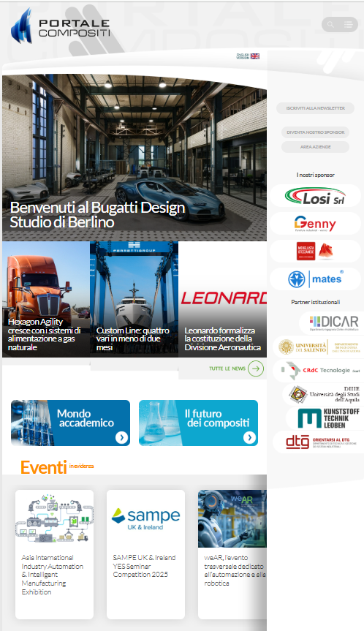
Task: Click the Portale Compositi logo
Action: tap(61, 26)
